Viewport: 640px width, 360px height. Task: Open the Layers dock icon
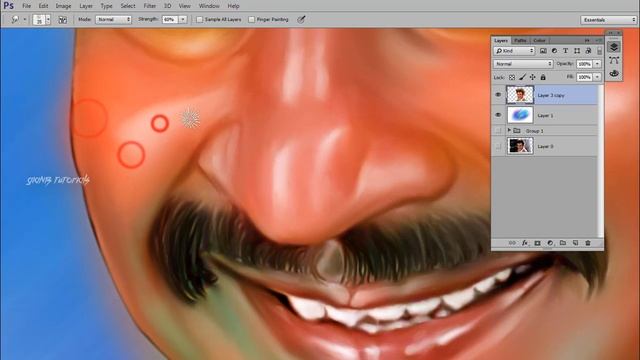614,47
